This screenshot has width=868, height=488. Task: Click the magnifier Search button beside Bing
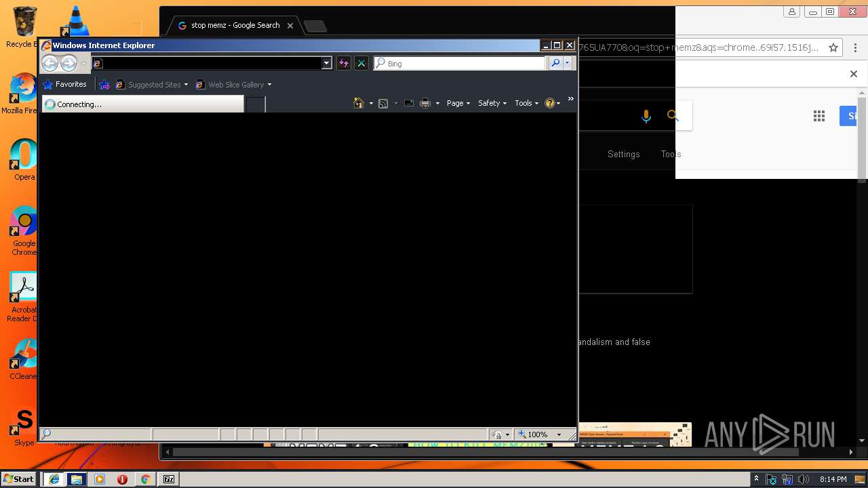555,63
